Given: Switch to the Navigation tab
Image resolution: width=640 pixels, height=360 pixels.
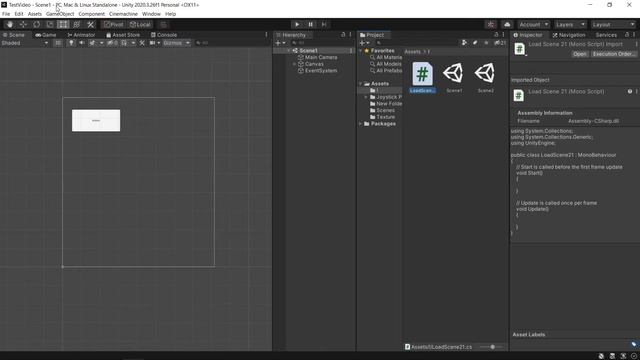Looking at the screenshot, I should point(569,35).
